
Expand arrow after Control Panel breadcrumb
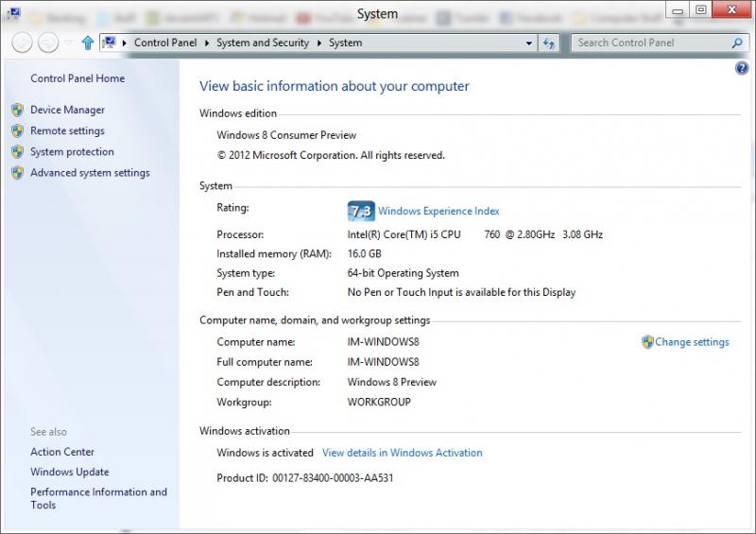coord(207,43)
